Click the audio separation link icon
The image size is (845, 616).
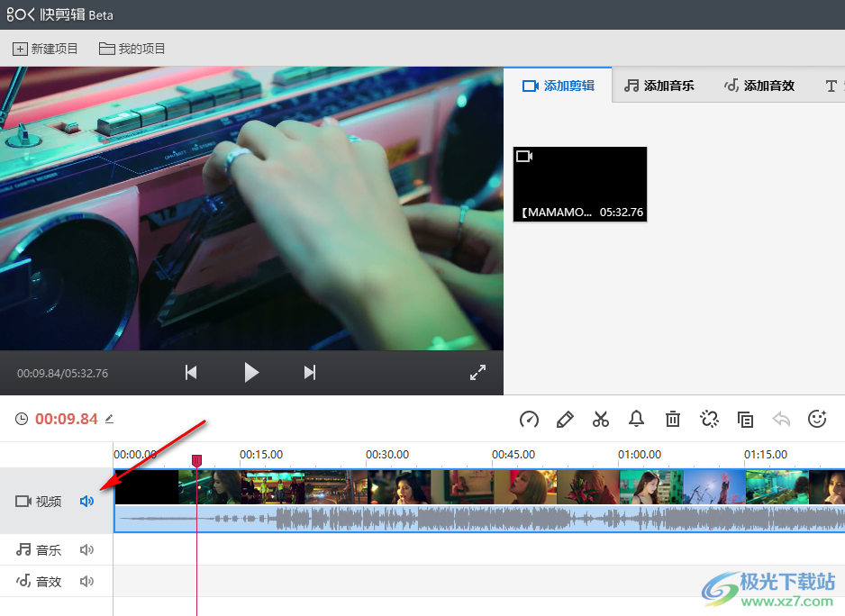[x=709, y=420]
